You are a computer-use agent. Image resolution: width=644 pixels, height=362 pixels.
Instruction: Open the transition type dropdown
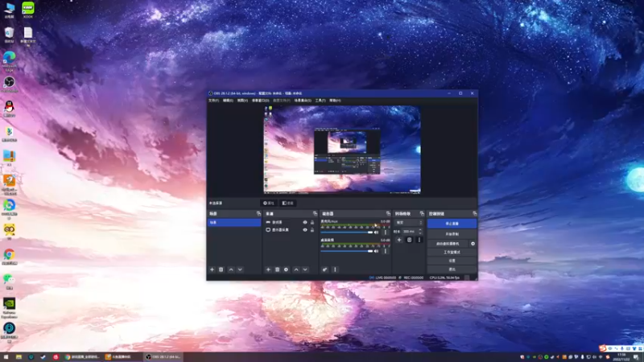(x=409, y=223)
